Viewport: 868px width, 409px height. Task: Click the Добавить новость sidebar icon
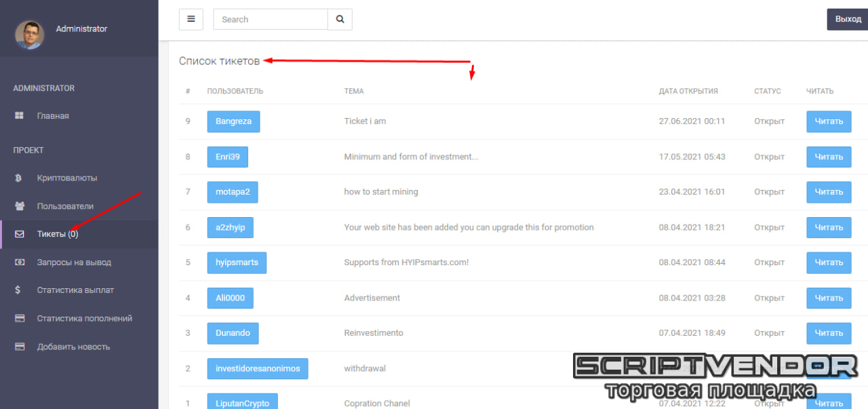[20, 347]
